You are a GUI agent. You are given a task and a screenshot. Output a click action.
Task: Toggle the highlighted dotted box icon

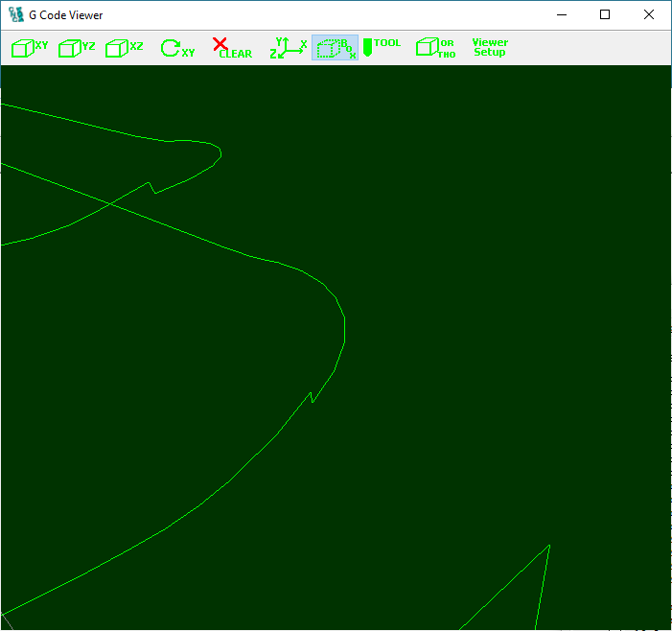335,48
